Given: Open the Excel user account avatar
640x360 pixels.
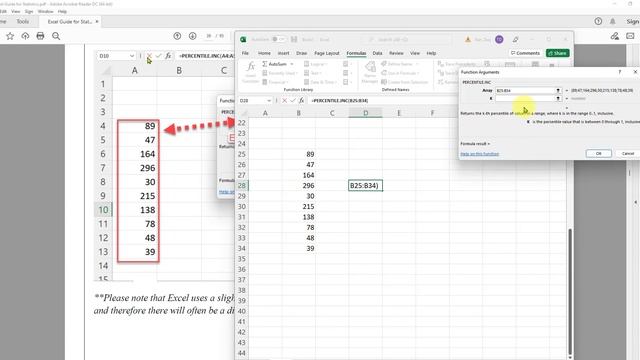Looking at the screenshot, I should point(499,39).
